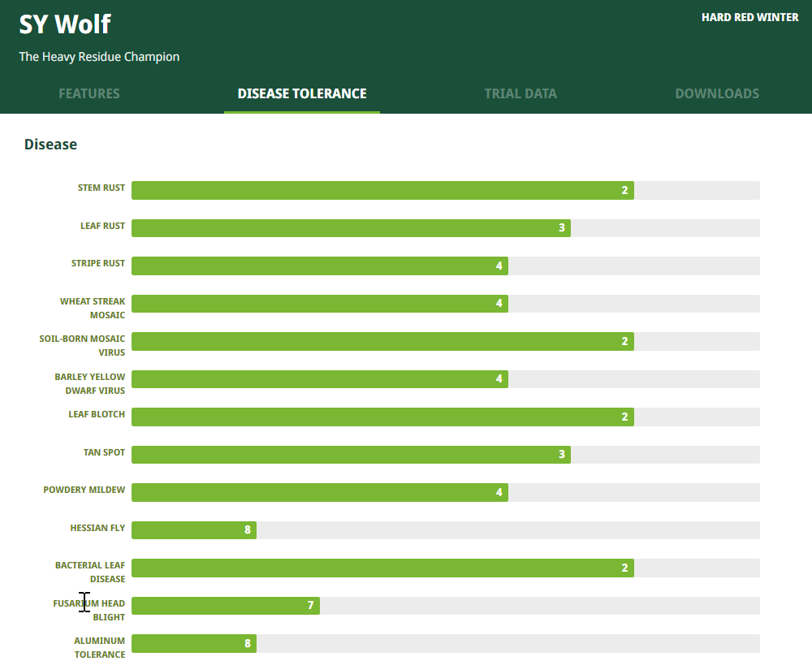Click The Heavy Residue Champion tagline
The image size is (812, 661).
pyautogui.click(x=99, y=57)
